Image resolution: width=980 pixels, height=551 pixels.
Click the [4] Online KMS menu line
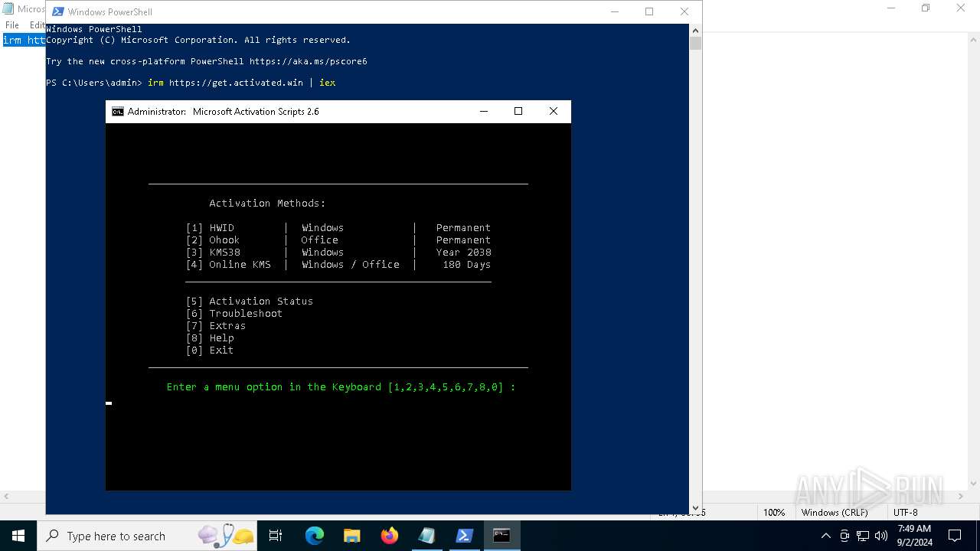coord(338,264)
